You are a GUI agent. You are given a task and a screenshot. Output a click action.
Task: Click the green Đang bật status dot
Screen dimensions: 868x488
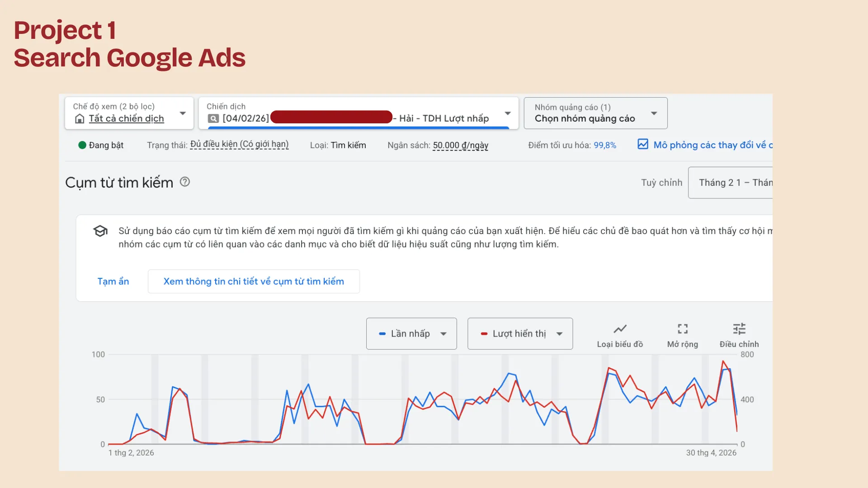point(82,145)
